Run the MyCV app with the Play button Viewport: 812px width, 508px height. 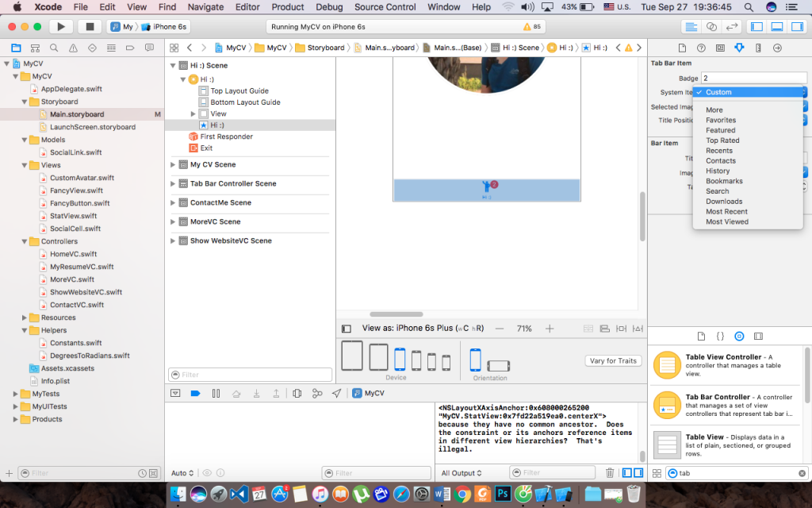click(61, 25)
